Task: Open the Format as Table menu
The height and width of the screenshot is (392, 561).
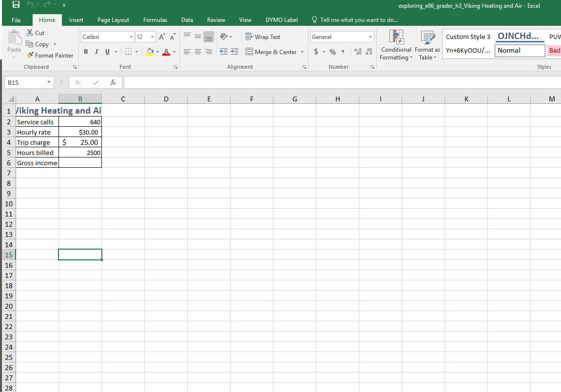Action: (427, 45)
